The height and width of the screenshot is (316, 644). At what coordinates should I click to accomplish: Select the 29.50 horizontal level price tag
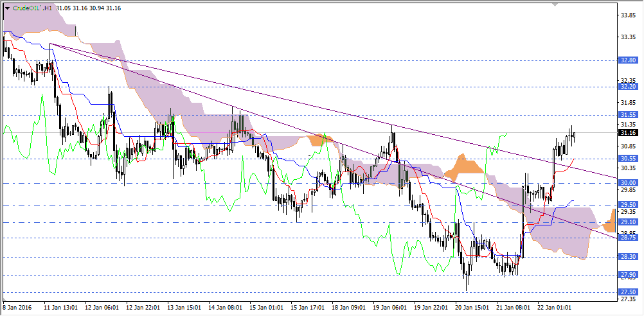tap(627, 205)
